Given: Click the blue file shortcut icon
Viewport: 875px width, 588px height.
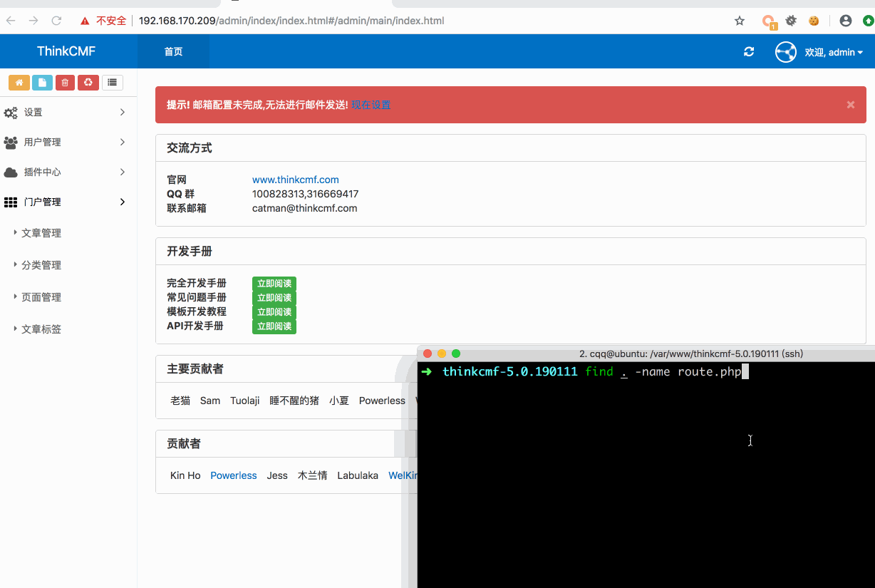Looking at the screenshot, I should click(42, 83).
